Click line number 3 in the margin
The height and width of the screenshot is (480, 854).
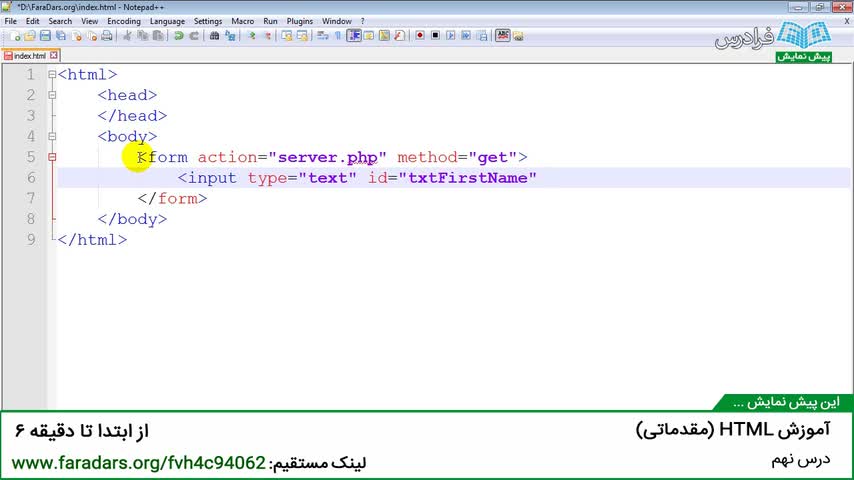(30, 116)
